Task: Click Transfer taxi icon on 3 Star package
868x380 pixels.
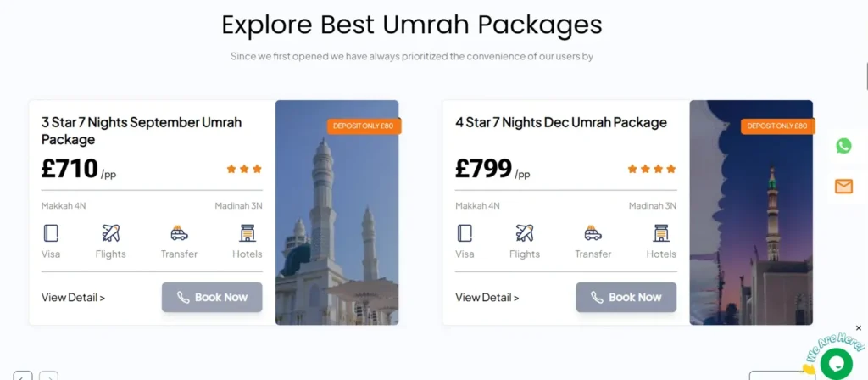Action: 179,233
